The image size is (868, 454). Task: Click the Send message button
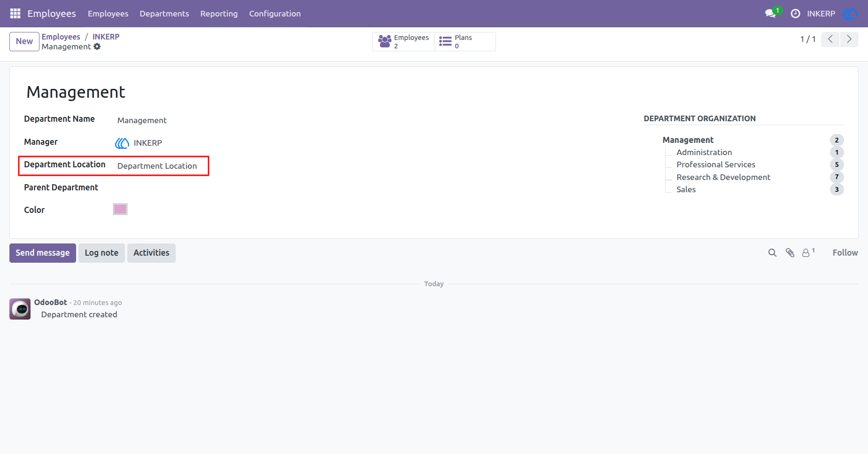tap(43, 253)
